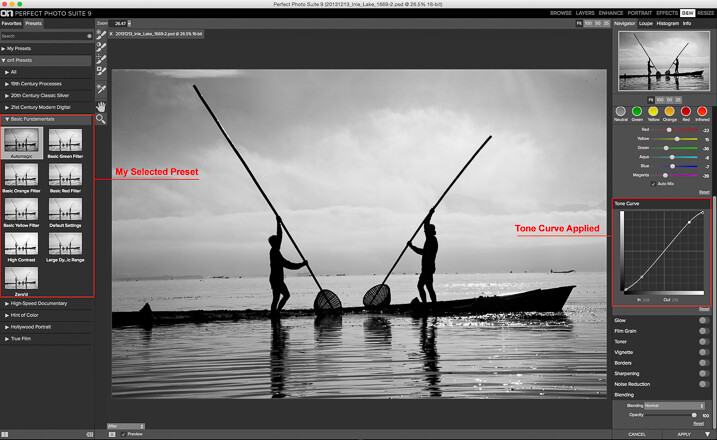Switch to the RESIZE module
The width and height of the screenshot is (717, 440).
(706, 13)
